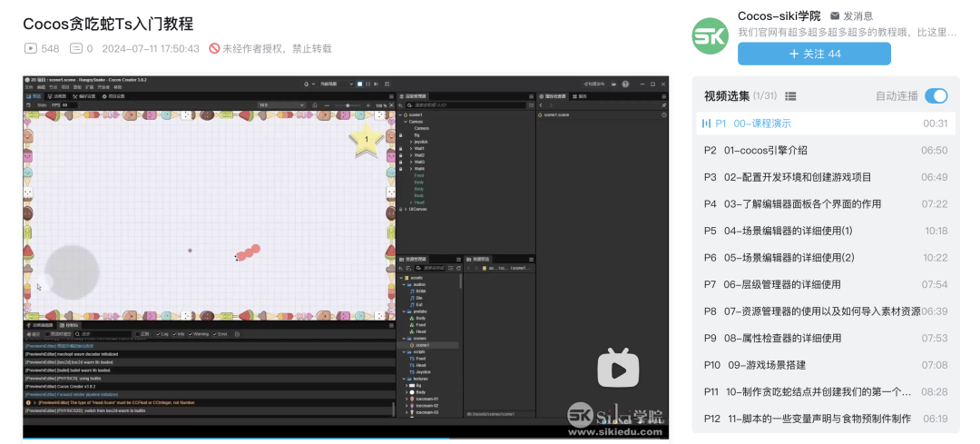
Task: Click the collapse-all icon right of hierarchy search
Action: (531, 105)
